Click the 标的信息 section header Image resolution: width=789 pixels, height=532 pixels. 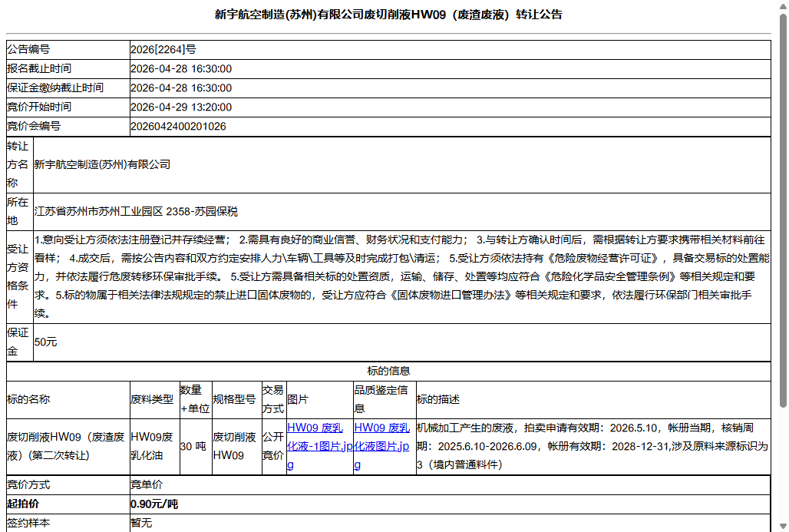[388, 371]
